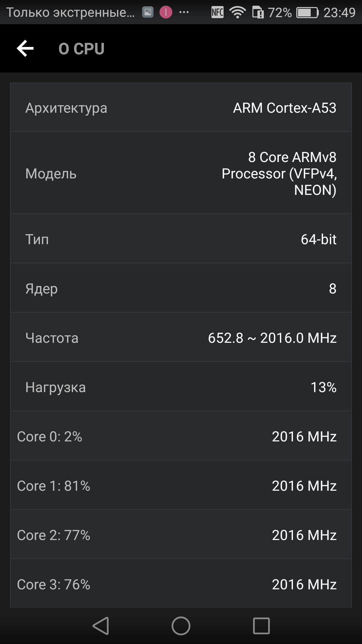Tap the О CPU title text

(81, 49)
